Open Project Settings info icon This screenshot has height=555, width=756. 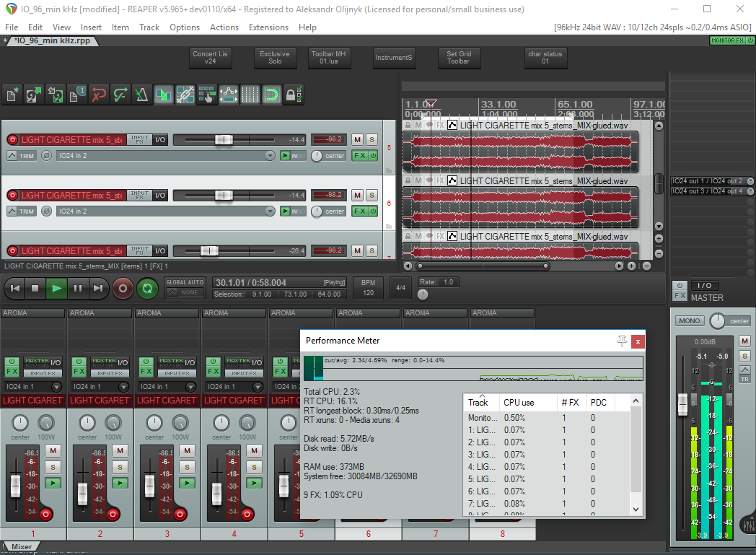(76, 95)
